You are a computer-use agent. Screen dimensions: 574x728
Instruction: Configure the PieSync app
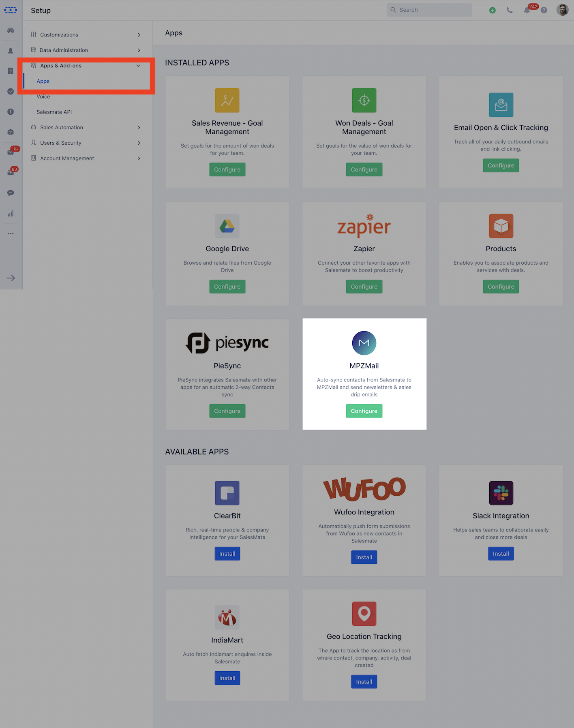[227, 411]
